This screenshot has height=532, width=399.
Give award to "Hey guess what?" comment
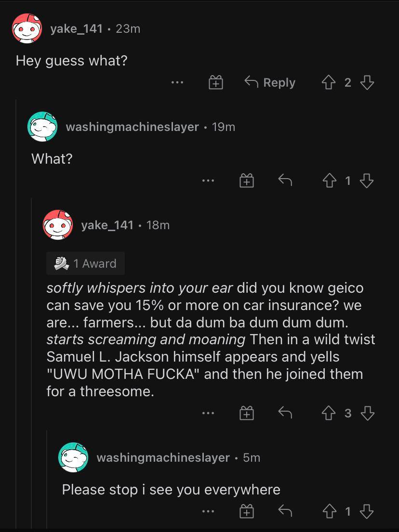pos(215,82)
